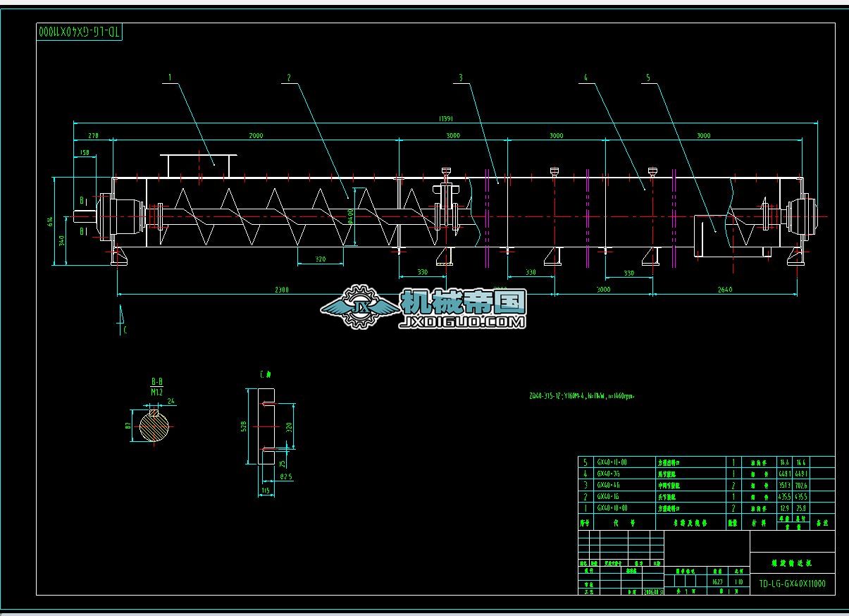Image resolution: width=849 pixels, height=616 pixels.
Task: Click balloon number 1 leader label
Action: pos(170,78)
